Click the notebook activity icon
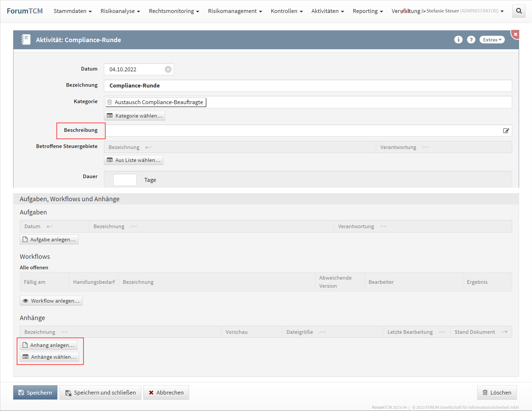This screenshot has width=532, height=411. pos(26,40)
